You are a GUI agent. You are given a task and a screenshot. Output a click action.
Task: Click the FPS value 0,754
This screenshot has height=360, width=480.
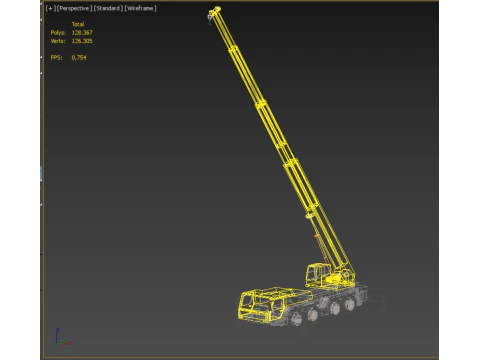click(79, 58)
